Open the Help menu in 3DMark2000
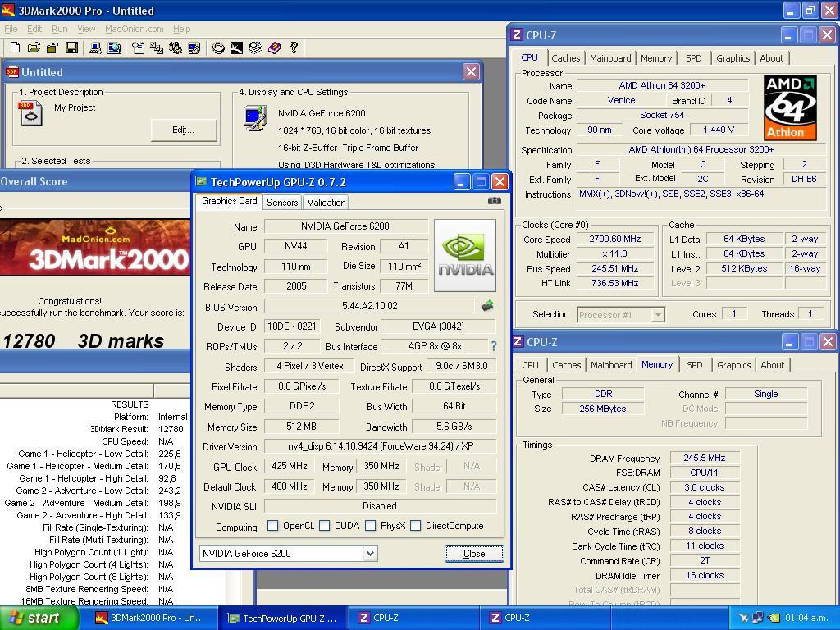This screenshot has width=840, height=630. tap(181, 29)
